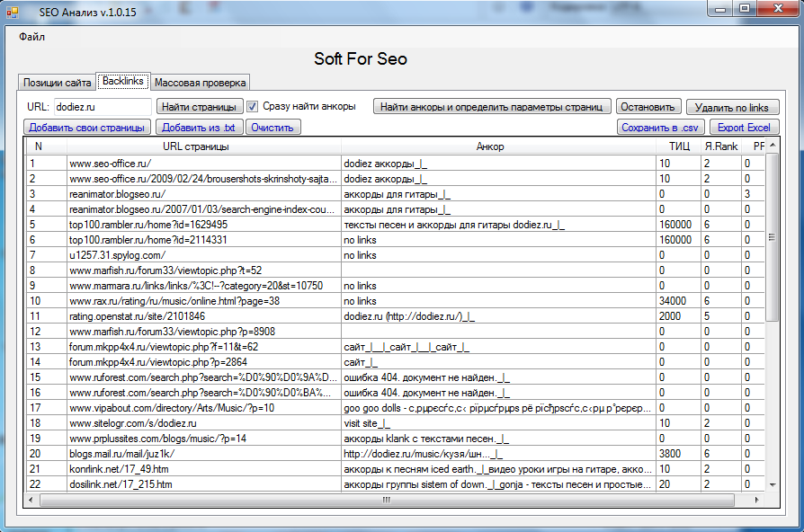Click top100.rambler.ru/home?id=1629495 cell
The image size is (804, 532).
point(204,225)
